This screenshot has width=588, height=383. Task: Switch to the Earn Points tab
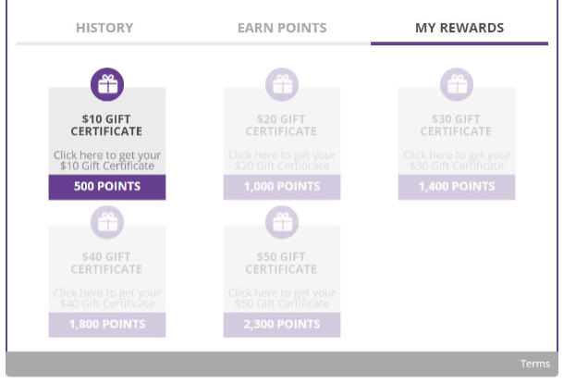(x=282, y=28)
